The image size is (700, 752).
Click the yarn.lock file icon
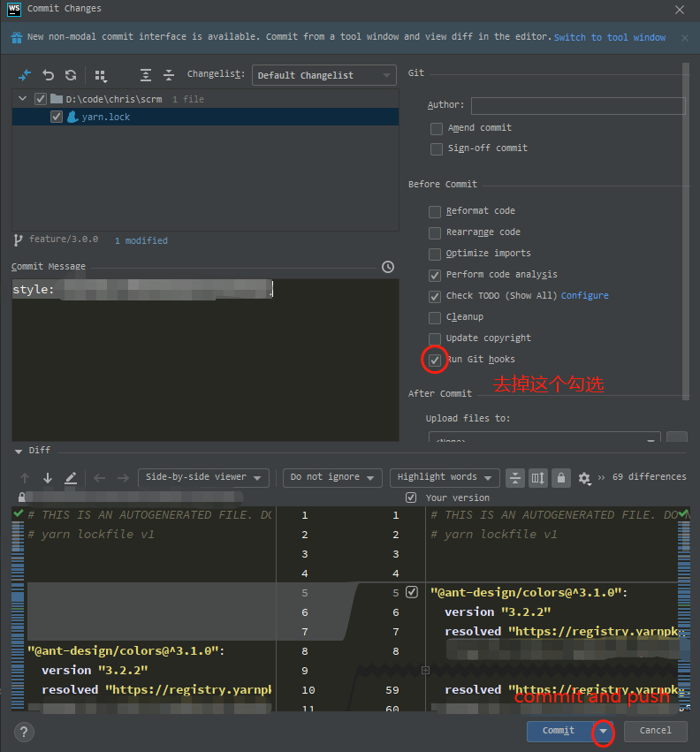click(72, 117)
